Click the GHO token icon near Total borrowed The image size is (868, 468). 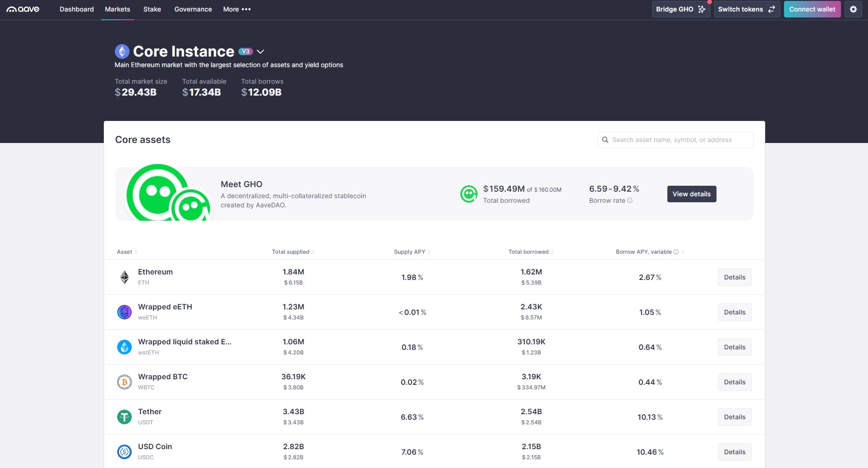tap(468, 194)
